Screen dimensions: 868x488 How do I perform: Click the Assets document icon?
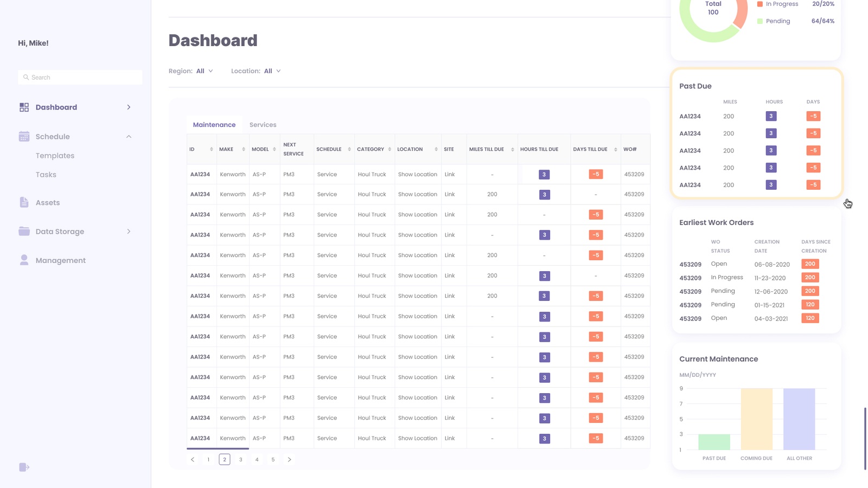[x=24, y=203]
